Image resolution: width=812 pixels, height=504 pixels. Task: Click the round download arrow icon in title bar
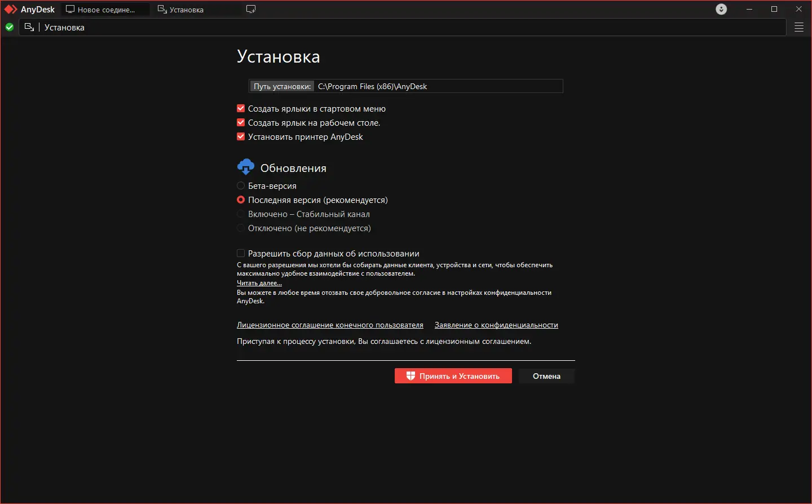[721, 9]
